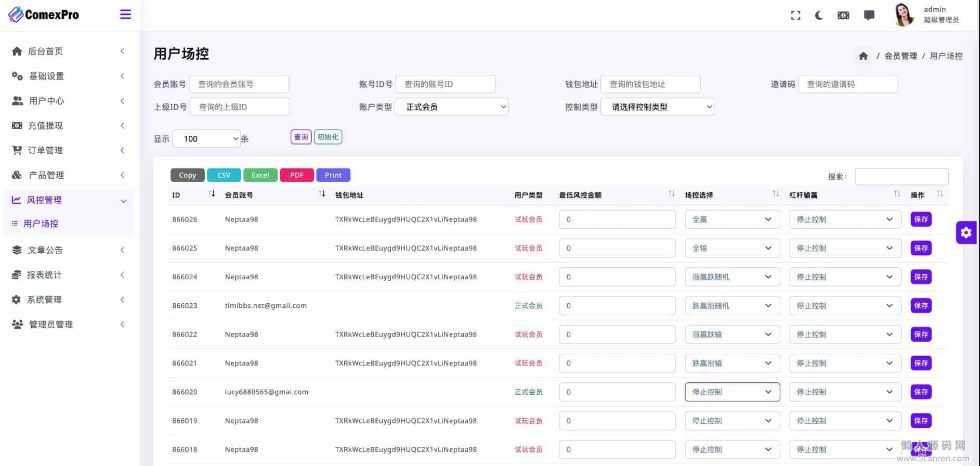Sort table by ID column arrows
The image size is (980, 466).
[x=212, y=194]
